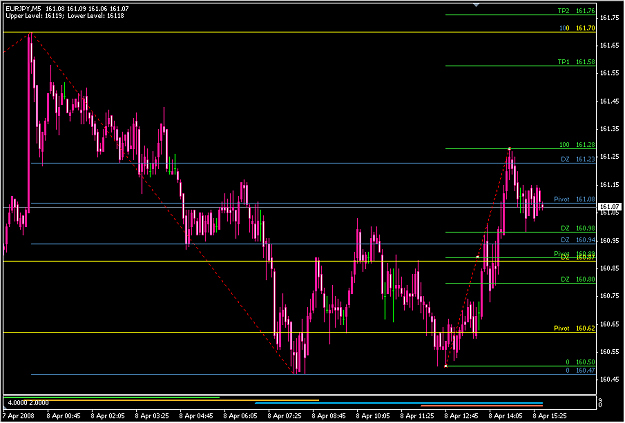Click the zigzag swing-low dot at 160.50
Viewport: 625px width, 423px height.
[x=446, y=366]
